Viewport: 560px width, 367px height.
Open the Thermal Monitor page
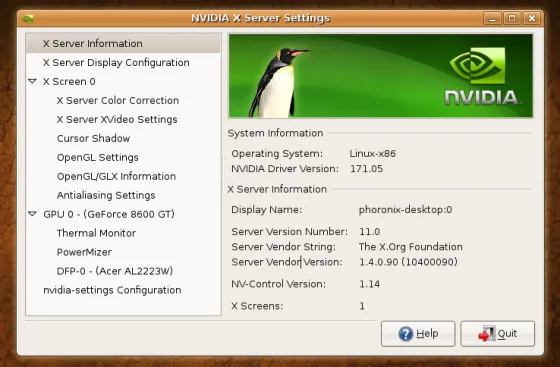click(x=96, y=233)
